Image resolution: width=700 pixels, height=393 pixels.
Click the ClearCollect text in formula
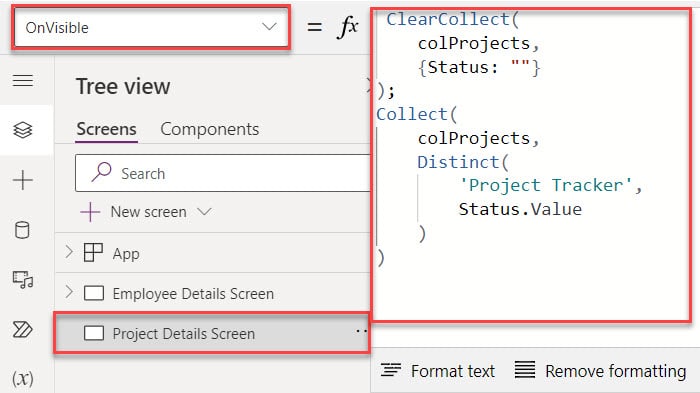(448, 19)
